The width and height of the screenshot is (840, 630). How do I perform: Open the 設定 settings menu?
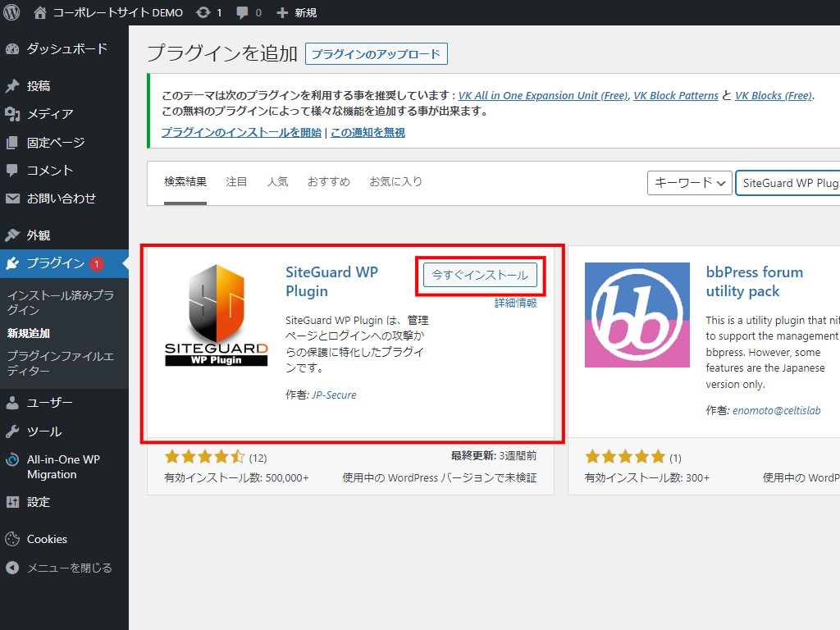tap(39, 501)
